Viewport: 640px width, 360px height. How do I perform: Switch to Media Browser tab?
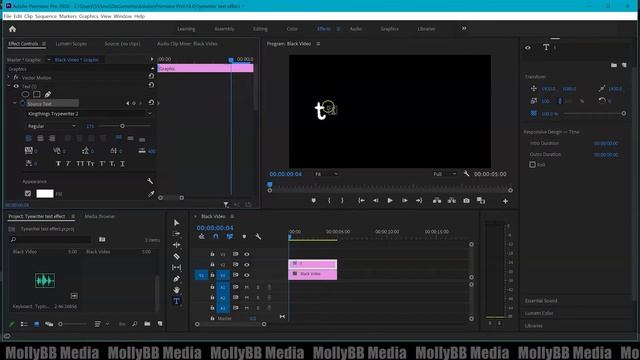(x=100, y=216)
